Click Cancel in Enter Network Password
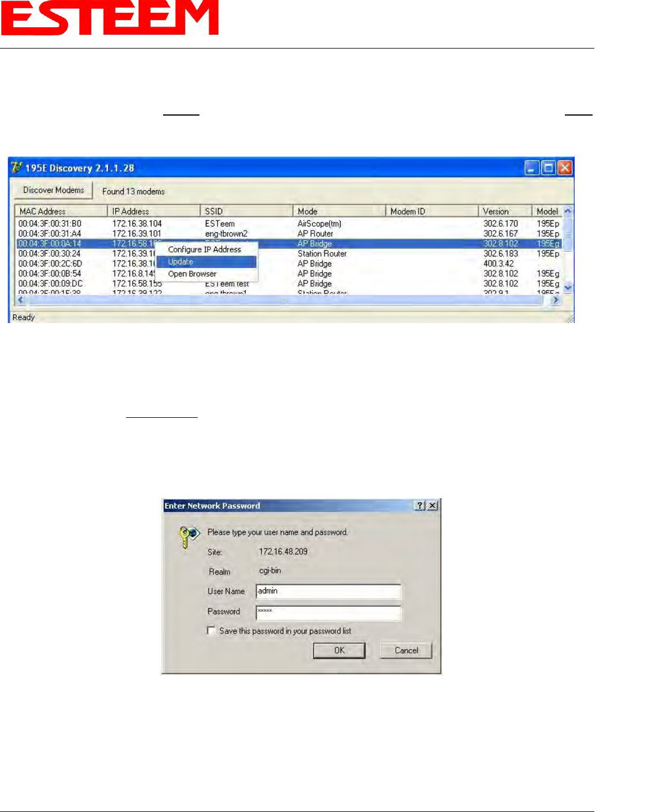The image size is (651, 812). click(406, 650)
